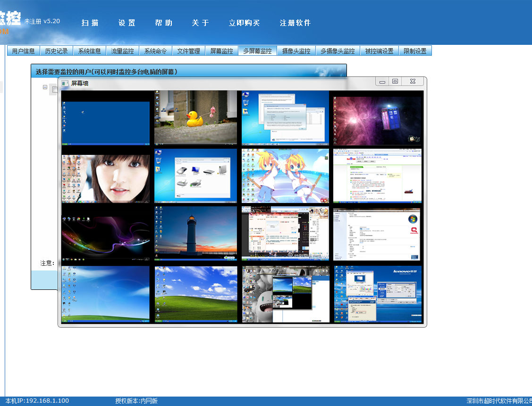Minimize the 屏幕墙 window
Screen dimensions: 532x406
[382, 82]
